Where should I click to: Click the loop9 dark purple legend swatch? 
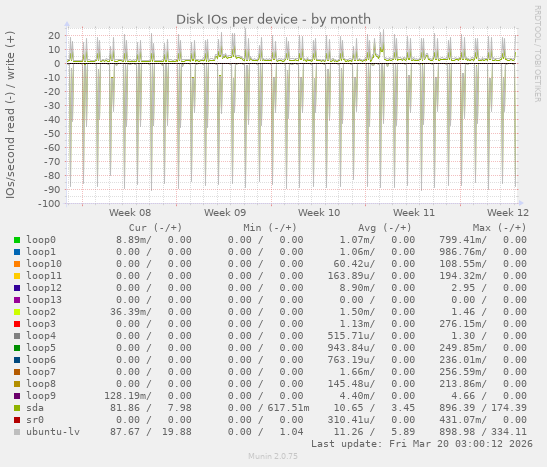[x=17, y=396]
